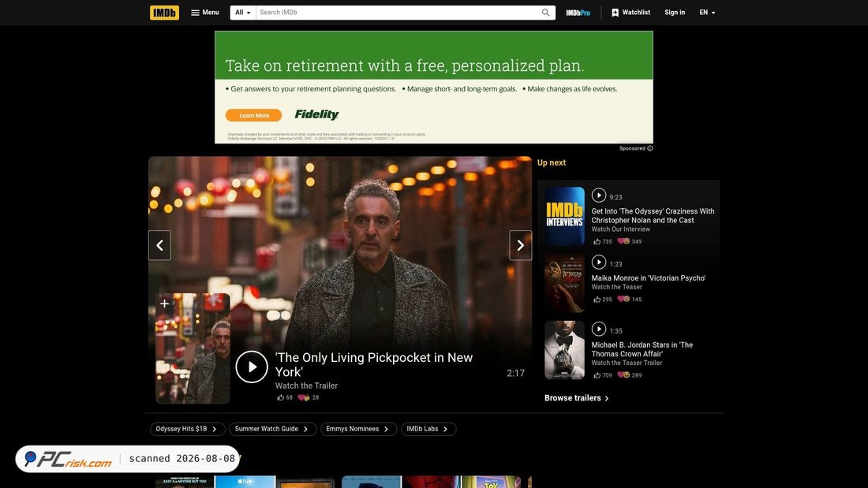Open Victorian Psycho poster thumbnail
Viewport: 868px width, 488px height.
point(564,283)
